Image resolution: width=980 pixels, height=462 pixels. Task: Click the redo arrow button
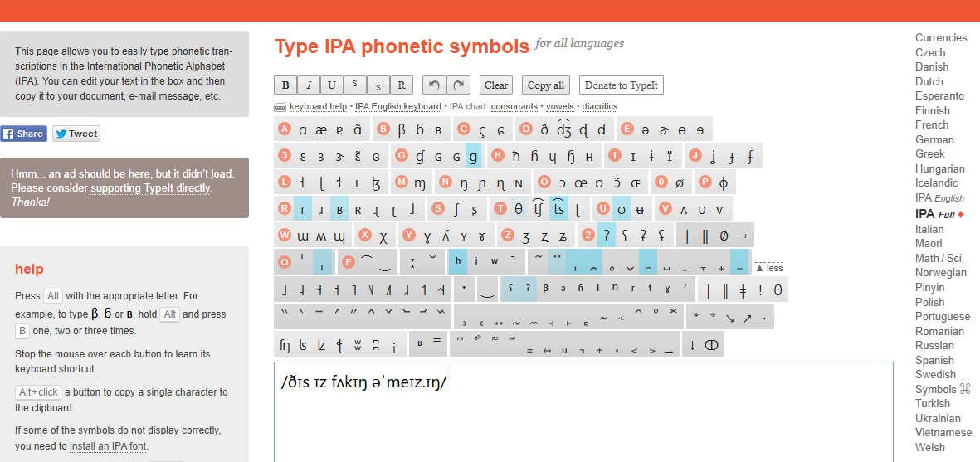coord(458,85)
